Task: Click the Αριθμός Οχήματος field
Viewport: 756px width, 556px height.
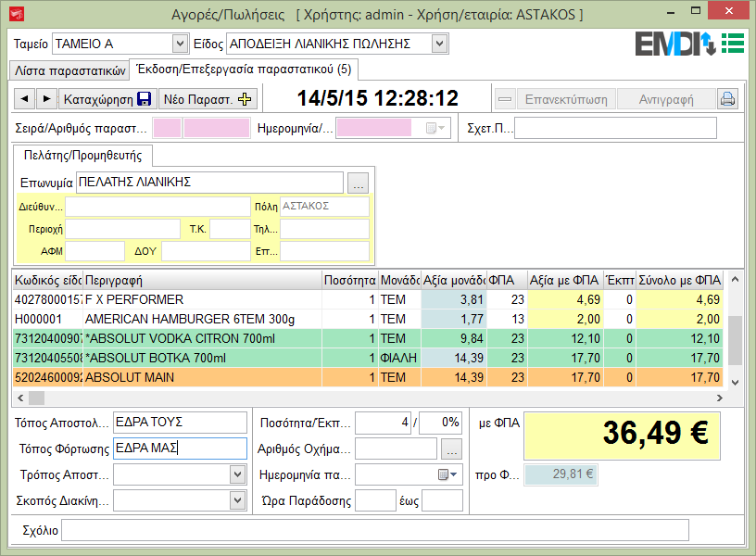Action: click(396, 449)
